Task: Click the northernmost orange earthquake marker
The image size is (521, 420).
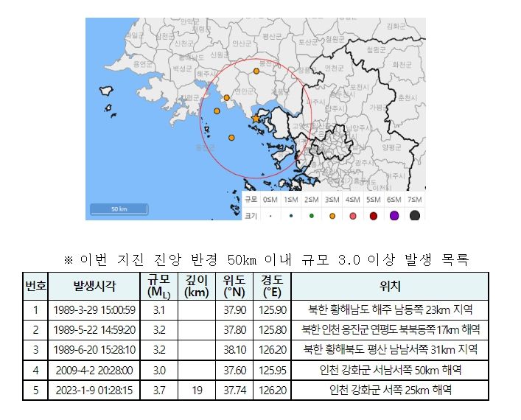Action: click(256, 71)
